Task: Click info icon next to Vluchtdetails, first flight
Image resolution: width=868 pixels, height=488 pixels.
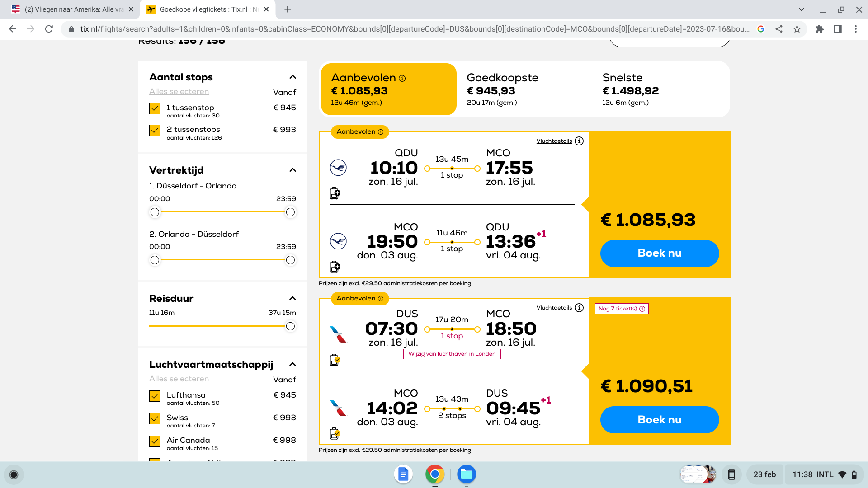Action: coord(579,141)
